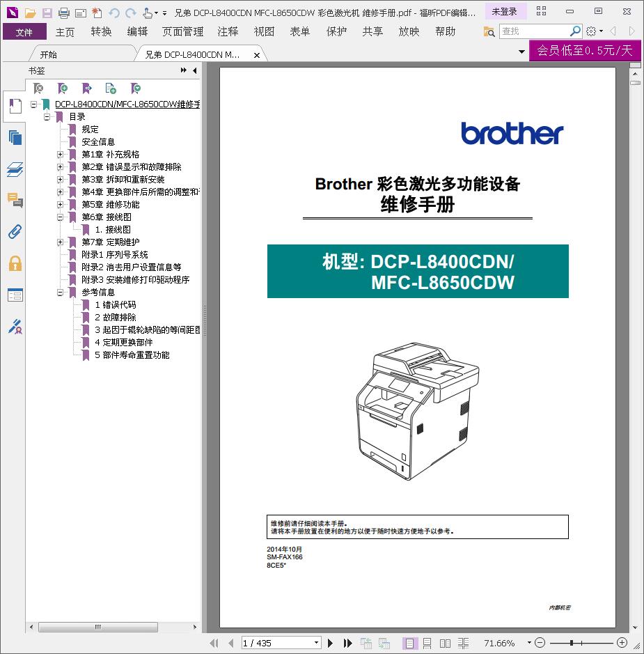The width and height of the screenshot is (644, 654).
Task: Expand 第1章 补充规格 bookmark
Action: tap(60, 155)
